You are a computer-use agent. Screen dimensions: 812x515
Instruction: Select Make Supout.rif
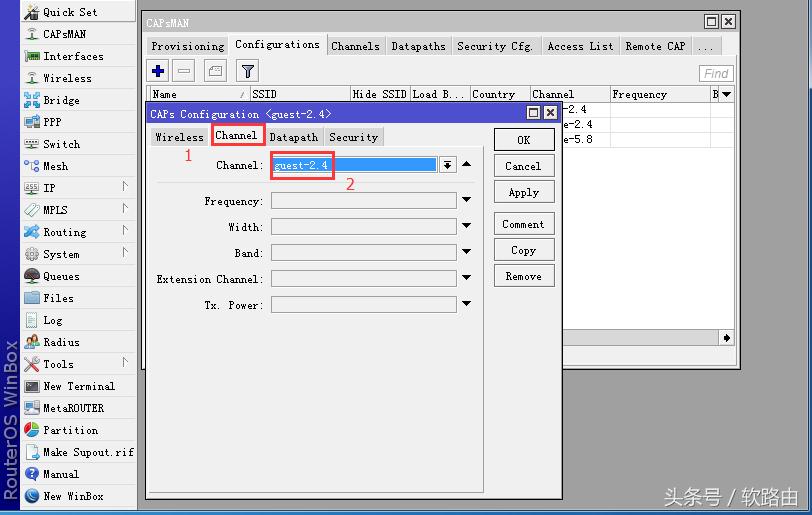coord(78,452)
